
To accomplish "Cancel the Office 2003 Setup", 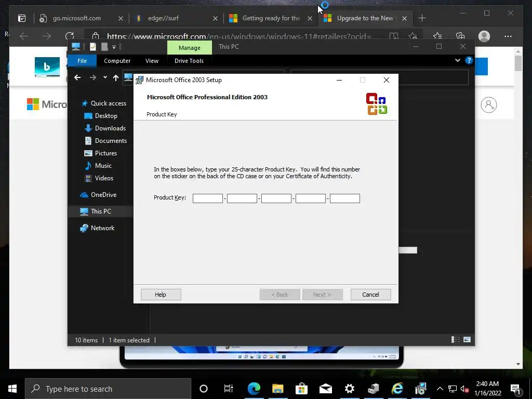I will (x=370, y=295).
